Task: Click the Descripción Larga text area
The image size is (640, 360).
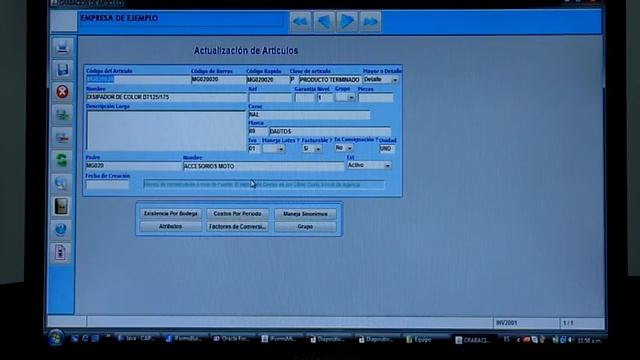Action: point(166,130)
